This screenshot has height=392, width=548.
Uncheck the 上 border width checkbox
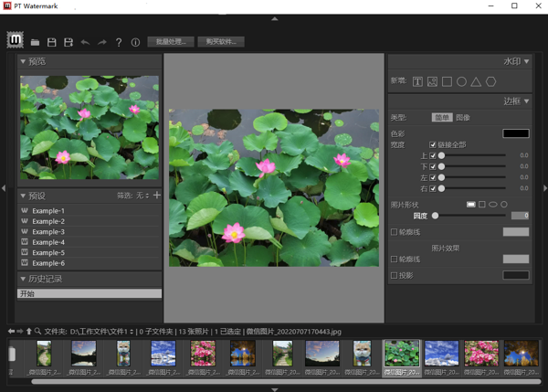click(x=433, y=155)
